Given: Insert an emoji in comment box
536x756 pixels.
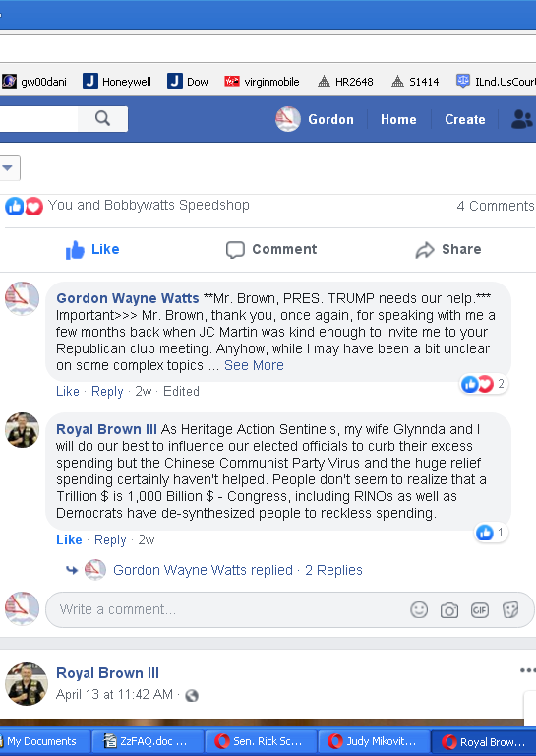Looking at the screenshot, I should click(x=419, y=610).
